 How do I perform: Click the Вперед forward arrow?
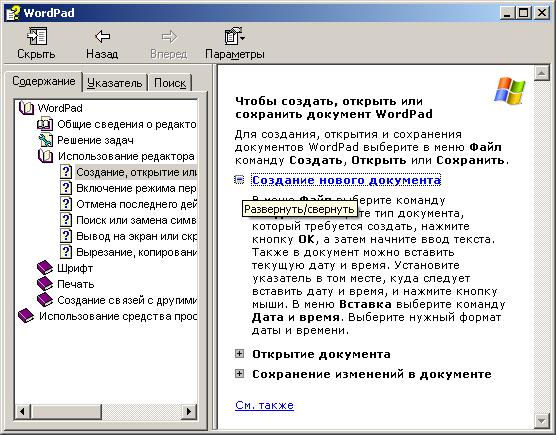pos(169,37)
